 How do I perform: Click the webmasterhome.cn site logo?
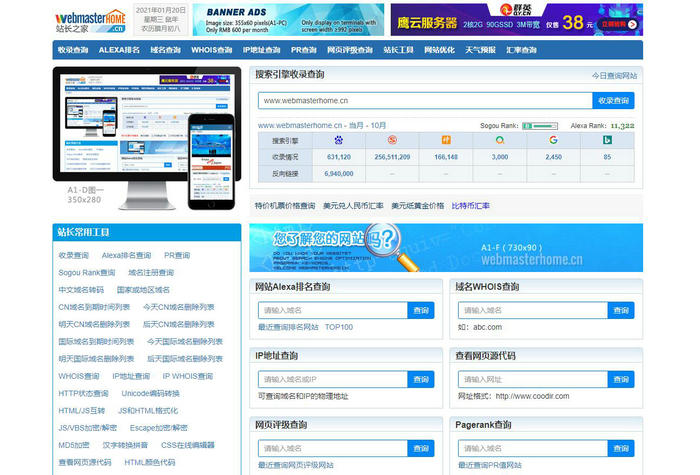click(x=91, y=21)
